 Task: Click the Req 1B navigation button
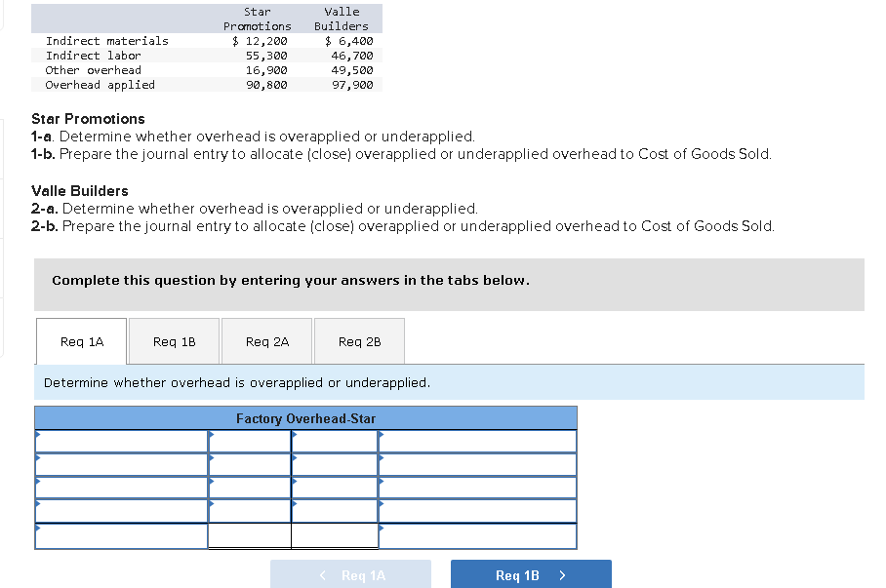[530, 573]
